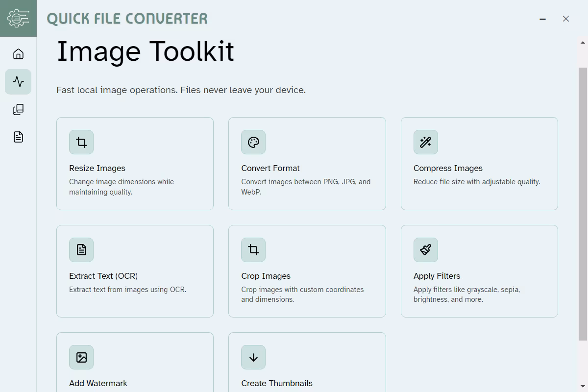Open the Convert Format tool

pos(307,164)
